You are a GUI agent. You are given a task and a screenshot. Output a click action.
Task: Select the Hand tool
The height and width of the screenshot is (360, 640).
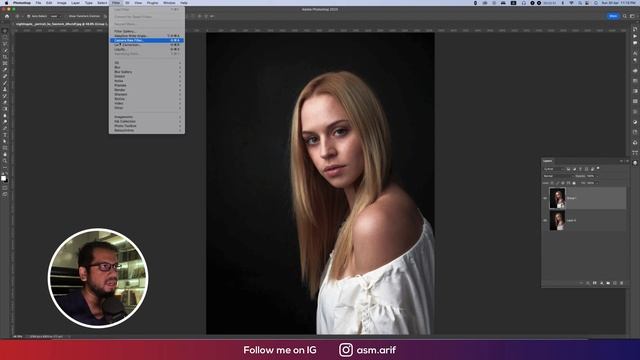click(5, 154)
